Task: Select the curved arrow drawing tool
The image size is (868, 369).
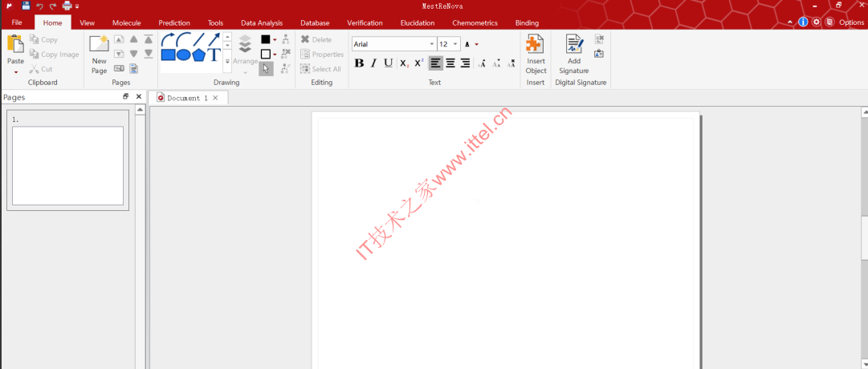Action: coord(169,39)
